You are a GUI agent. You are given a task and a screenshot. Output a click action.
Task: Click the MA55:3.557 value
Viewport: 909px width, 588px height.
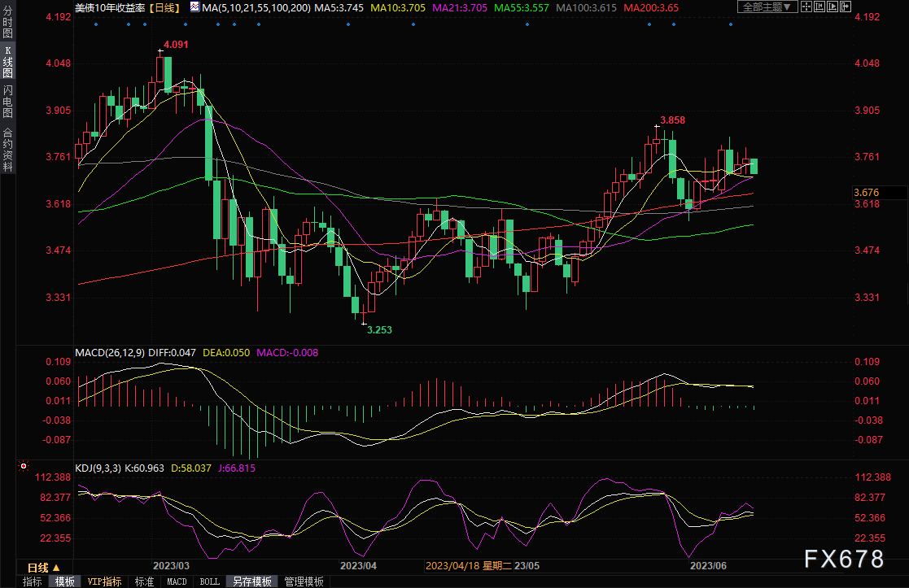521,7
